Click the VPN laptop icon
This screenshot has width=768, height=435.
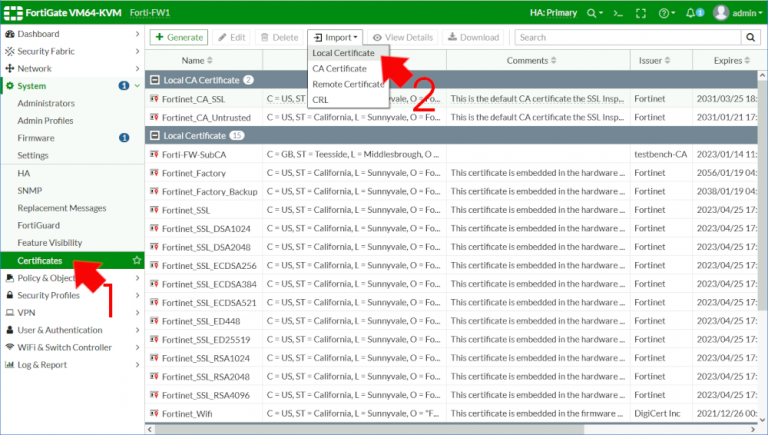point(9,313)
